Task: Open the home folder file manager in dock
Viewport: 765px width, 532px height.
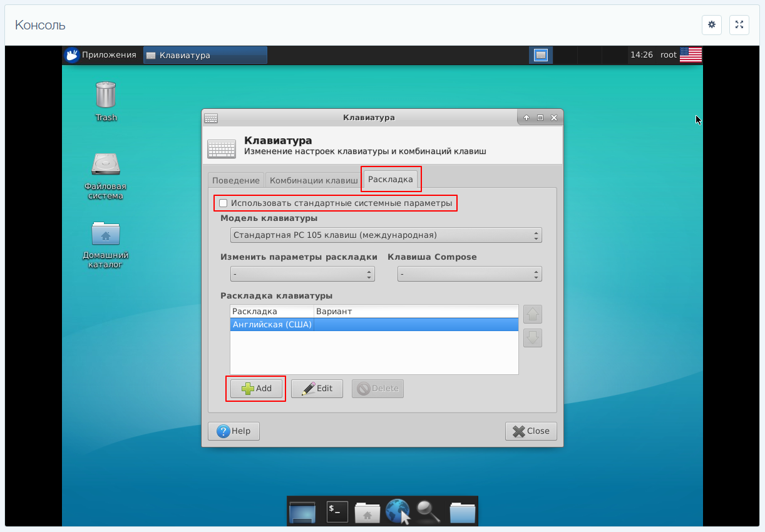Action: [x=367, y=513]
